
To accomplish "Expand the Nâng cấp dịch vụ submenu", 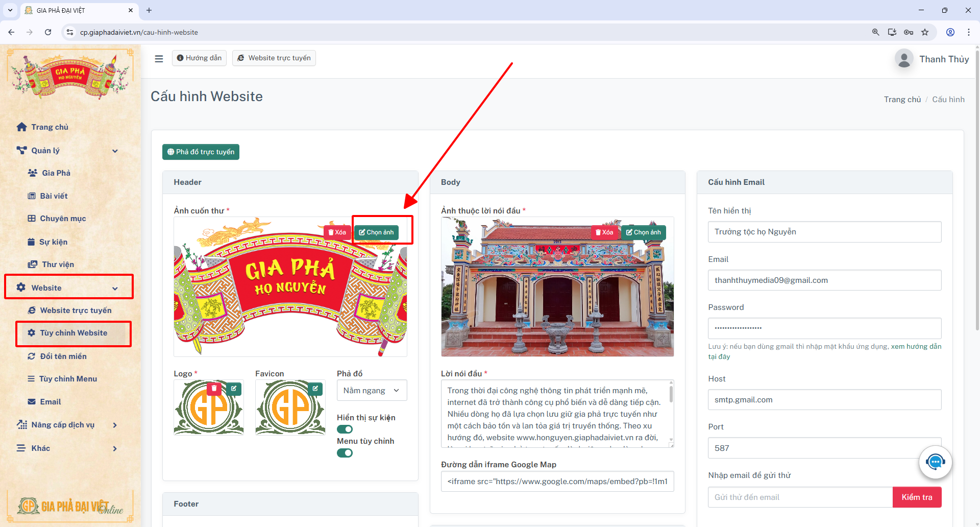I will pyautogui.click(x=68, y=425).
